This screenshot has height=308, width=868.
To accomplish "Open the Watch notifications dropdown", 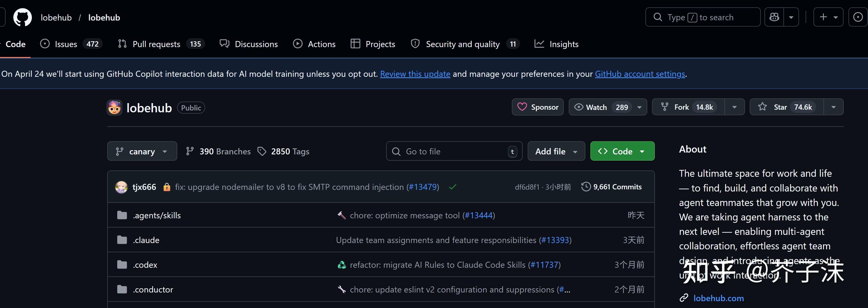I will point(607,107).
